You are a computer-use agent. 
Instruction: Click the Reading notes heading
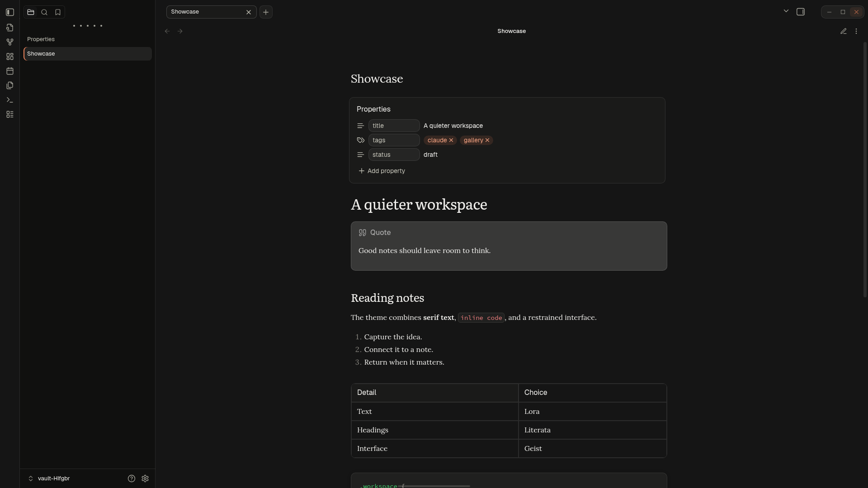(387, 298)
